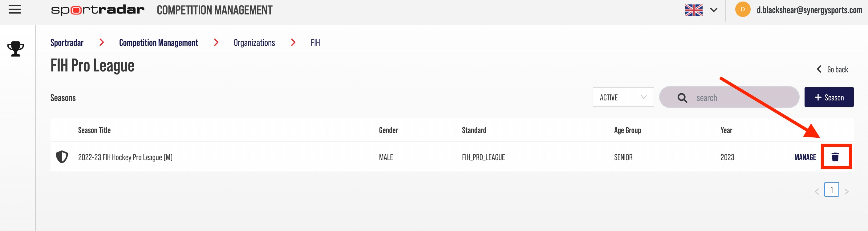Image resolution: width=868 pixels, height=231 pixels.
Task: Click the UK flag language icon
Action: pos(694,10)
